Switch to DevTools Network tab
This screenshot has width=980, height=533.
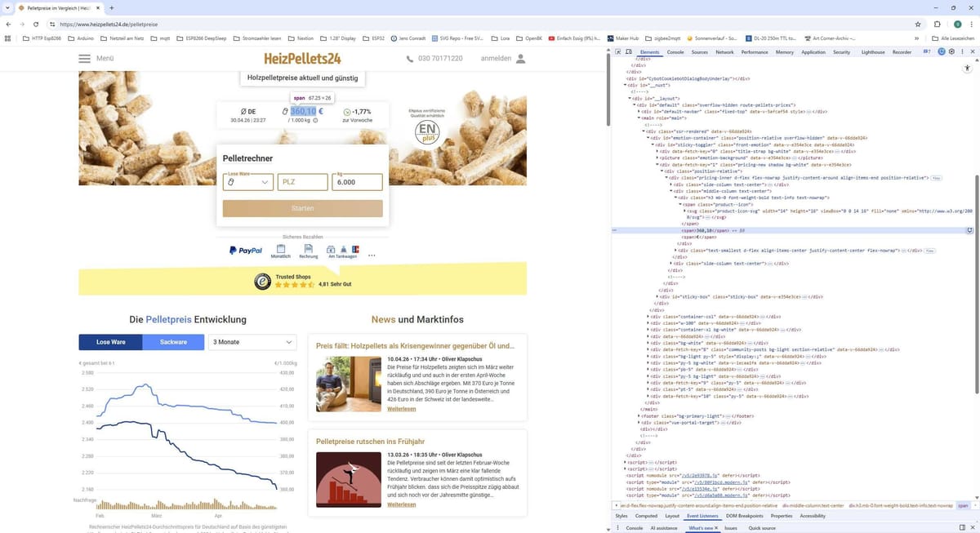pos(724,52)
